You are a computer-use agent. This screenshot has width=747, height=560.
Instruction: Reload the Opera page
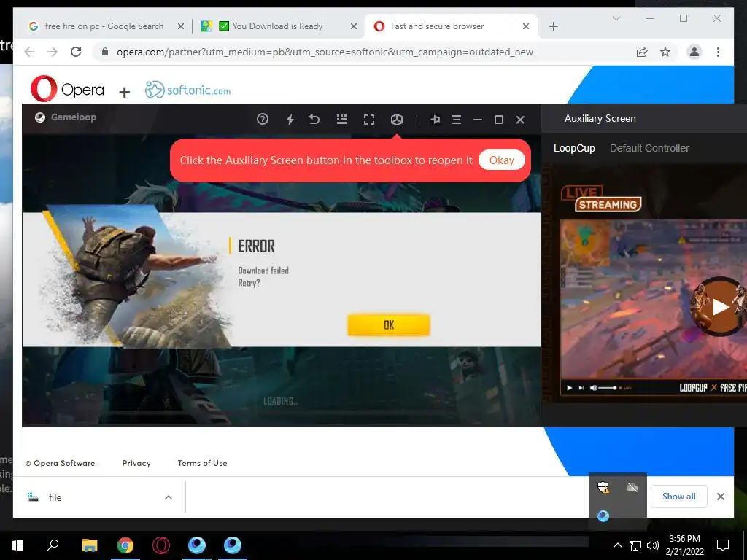[76, 52]
